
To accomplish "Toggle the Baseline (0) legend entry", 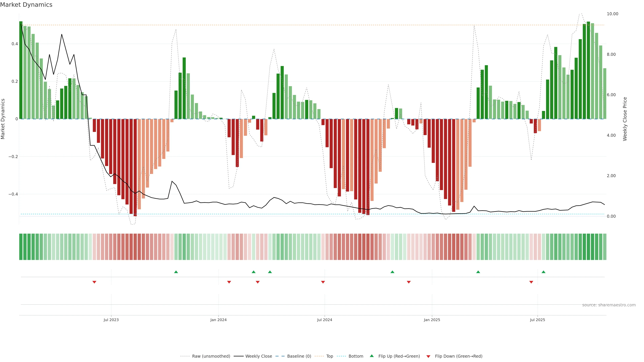I will 299,356.
